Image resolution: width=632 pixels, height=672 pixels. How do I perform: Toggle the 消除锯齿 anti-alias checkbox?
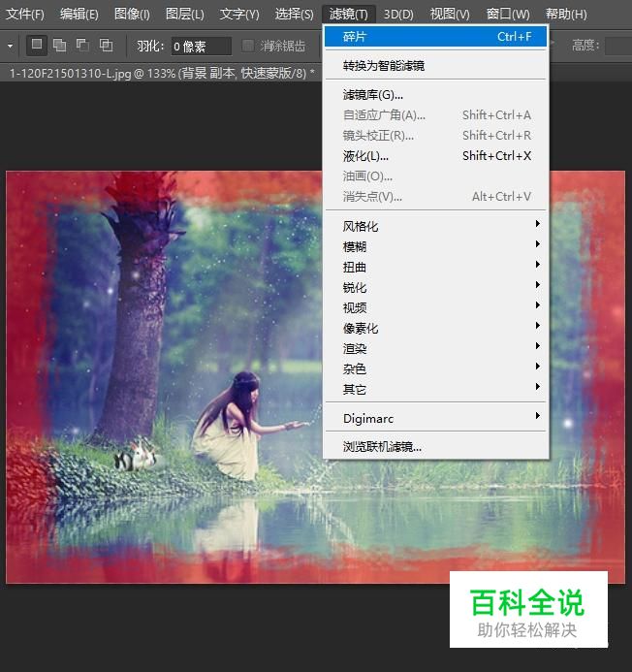click(x=248, y=46)
